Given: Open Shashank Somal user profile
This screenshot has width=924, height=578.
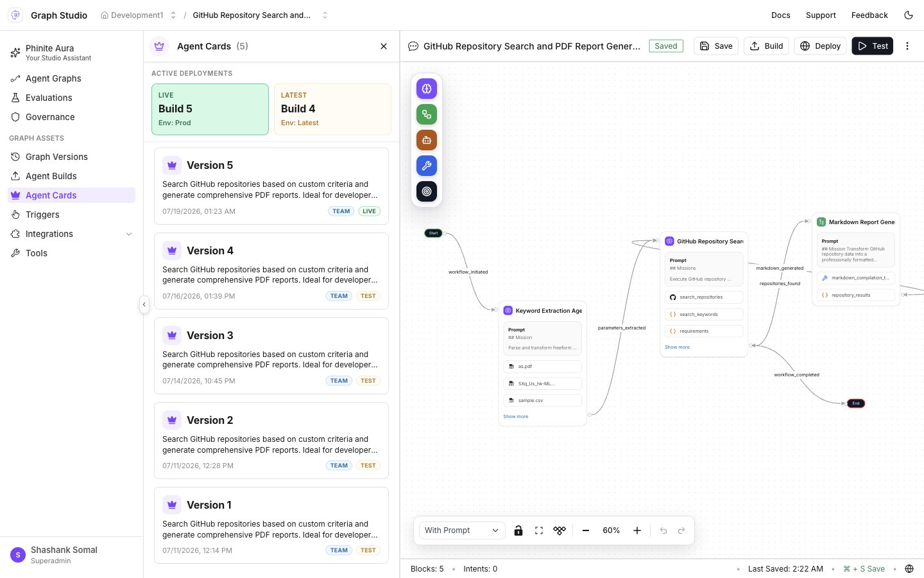Looking at the screenshot, I should click(71, 555).
